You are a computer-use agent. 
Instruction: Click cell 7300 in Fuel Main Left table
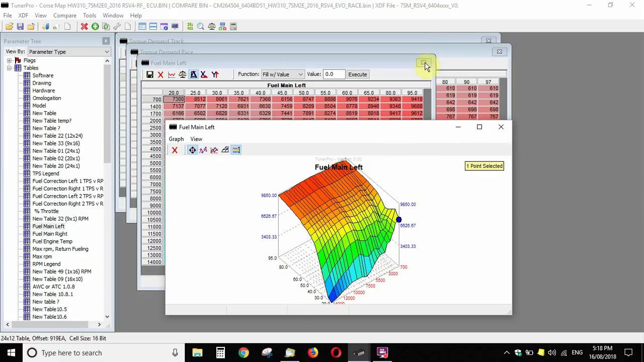(174, 100)
